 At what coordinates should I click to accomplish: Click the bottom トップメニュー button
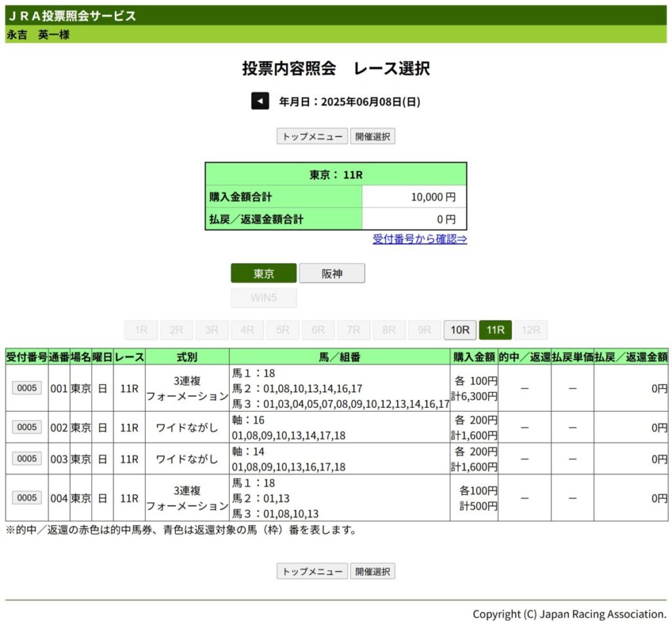[x=312, y=571]
